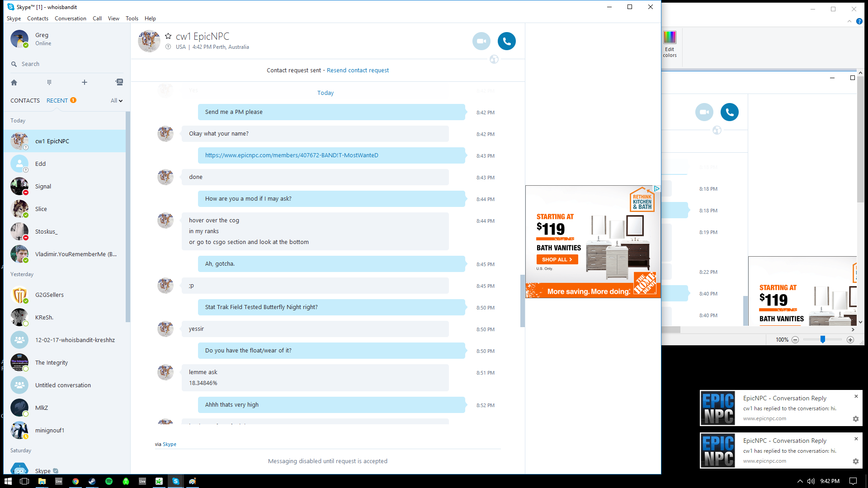Screen dimensions: 868x488
Task: Open the Call menu
Action: [x=97, y=19]
